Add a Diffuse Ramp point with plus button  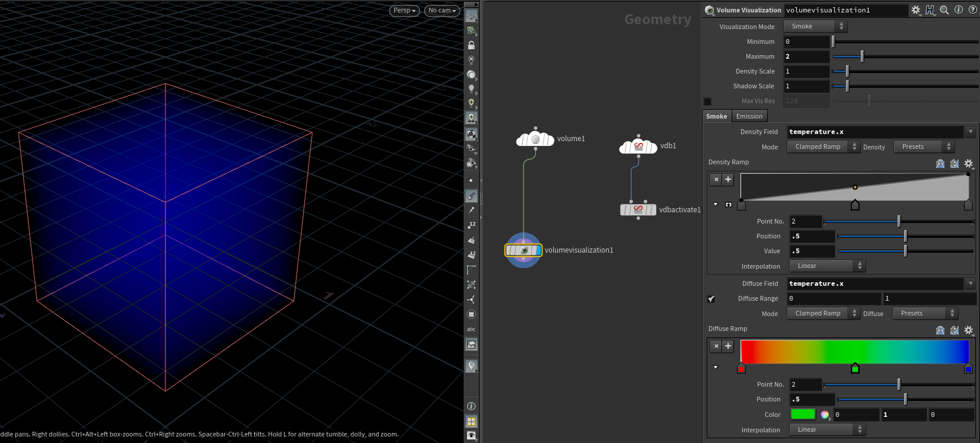[729, 346]
